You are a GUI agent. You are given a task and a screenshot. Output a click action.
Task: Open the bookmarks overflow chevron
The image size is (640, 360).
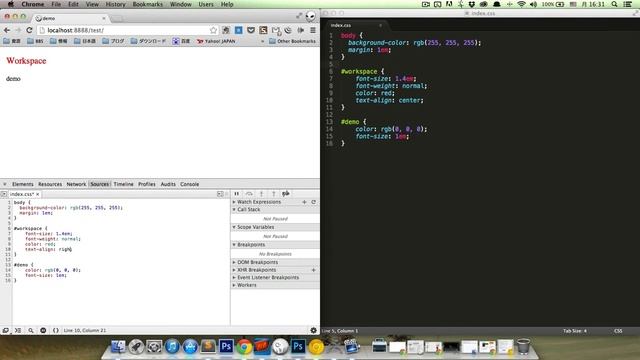point(262,41)
